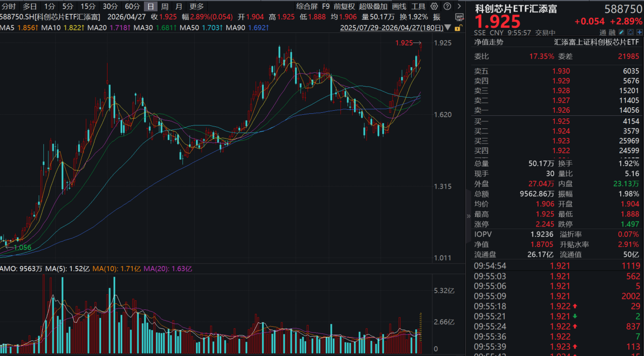
Task: Click the blue plus add-to-watchlist icon
Action: 639,32
